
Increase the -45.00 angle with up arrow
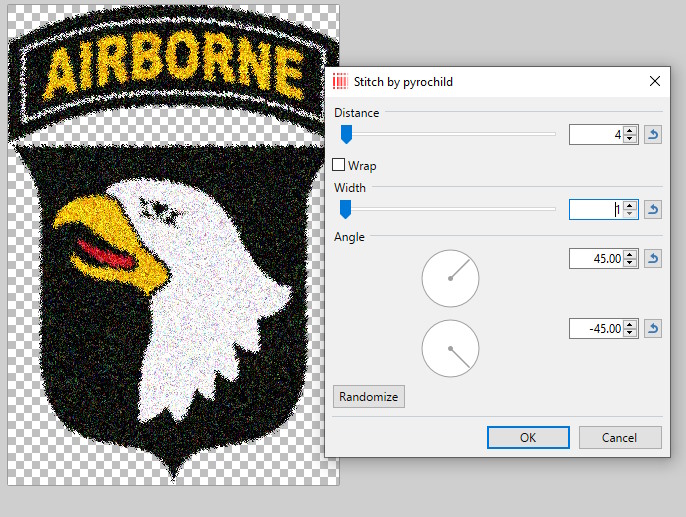point(630,324)
